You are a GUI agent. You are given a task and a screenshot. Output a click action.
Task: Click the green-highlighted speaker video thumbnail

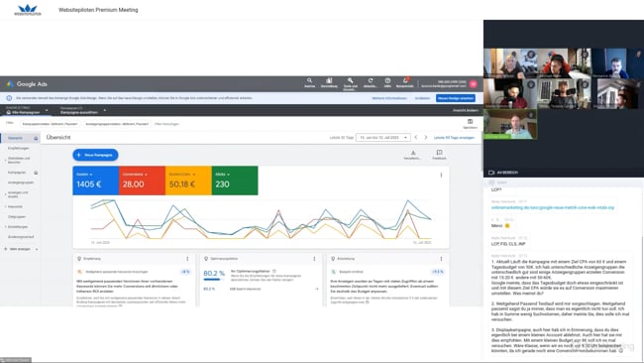pos(510,124)
